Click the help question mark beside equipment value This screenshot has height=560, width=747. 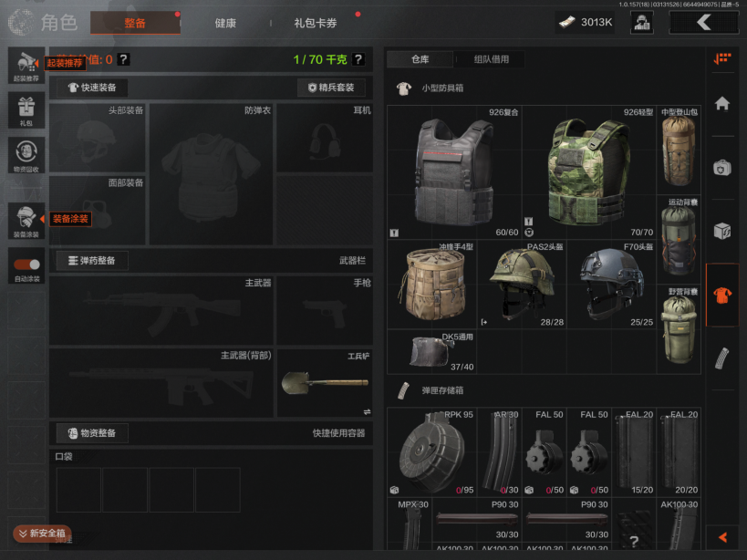123,59
